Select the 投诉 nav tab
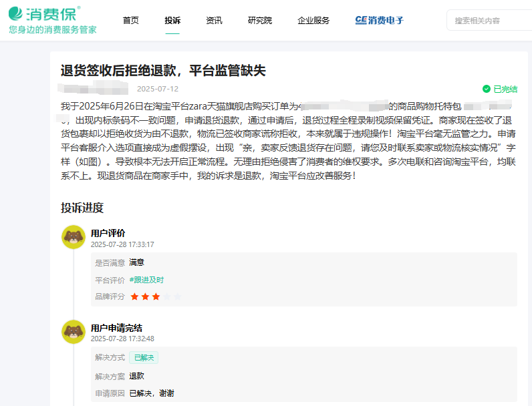The image size is (532, 406). click(x=172, y=21)
